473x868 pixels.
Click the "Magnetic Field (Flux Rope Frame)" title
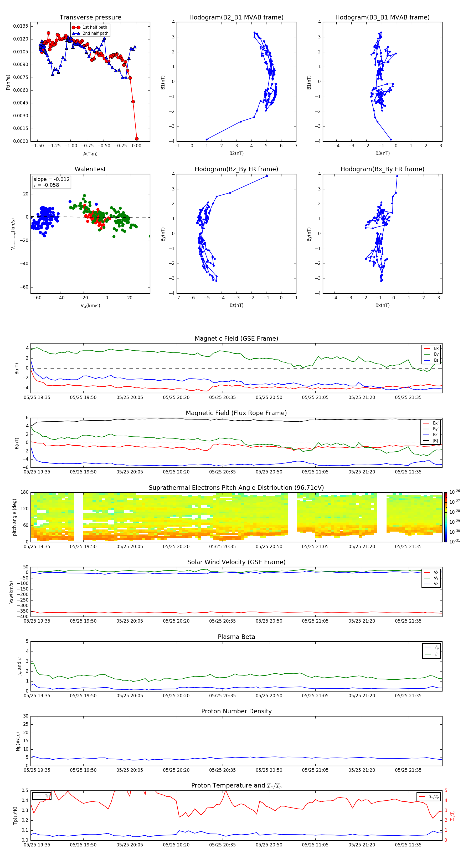click(x=236, y=413)
